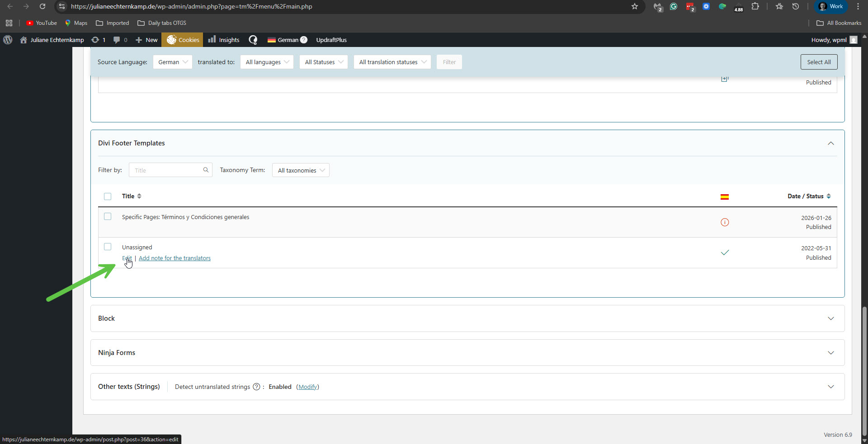Image resolution: width=868 pixels, height=444 pixels.
Task: Open the Imported bookmarks folder
Action: pos(113,23)
